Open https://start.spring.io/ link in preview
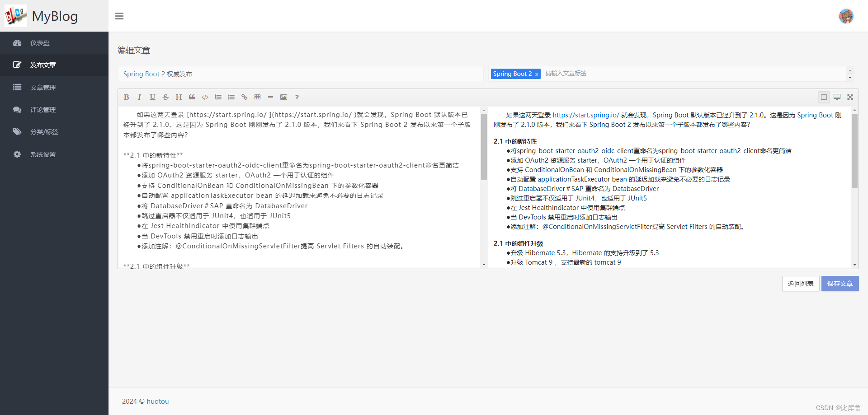This screenshot has height=415, width=868. point(586,115)
